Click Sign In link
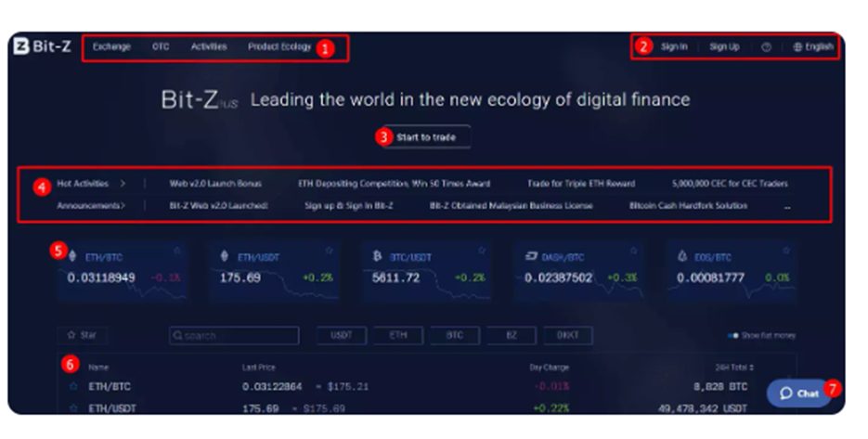Screen dimensions: 868x439 (x=674, y=47)
